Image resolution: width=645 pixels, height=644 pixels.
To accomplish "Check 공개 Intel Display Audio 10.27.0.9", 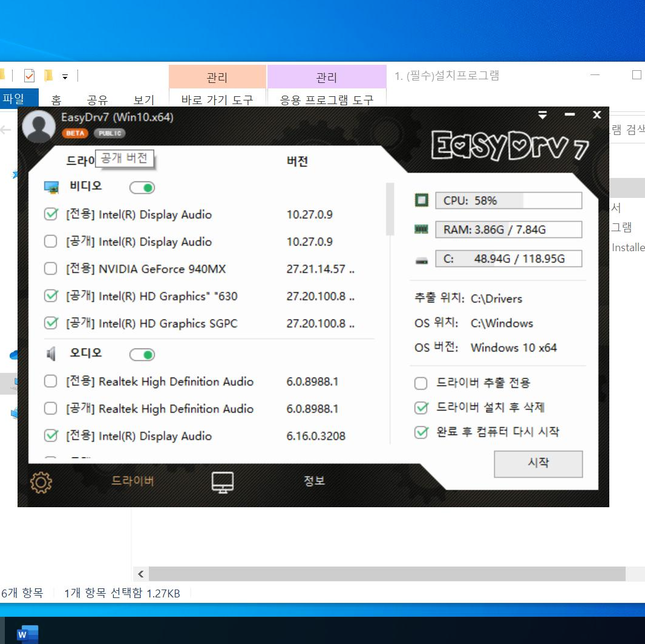I will (51, 241).
